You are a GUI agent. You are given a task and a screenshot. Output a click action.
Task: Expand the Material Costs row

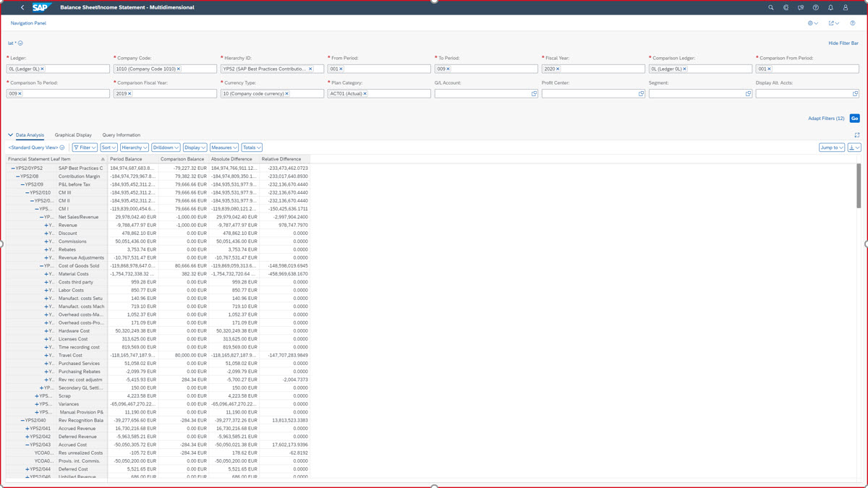[x=46, y=274]
